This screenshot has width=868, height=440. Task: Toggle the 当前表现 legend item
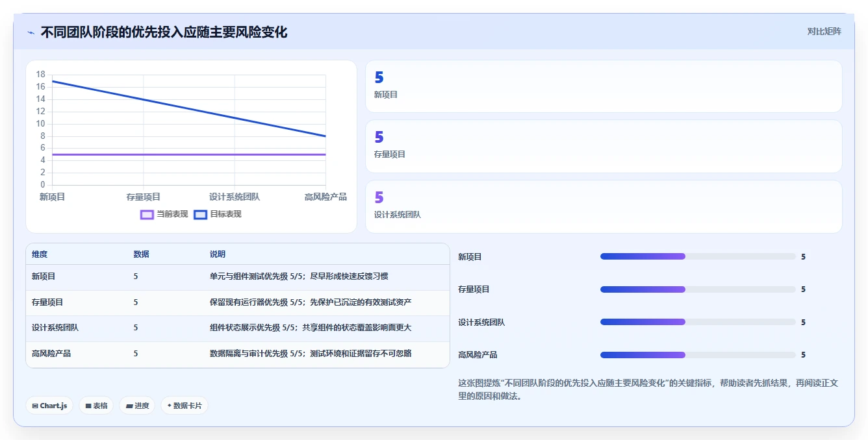click(164, 214)
